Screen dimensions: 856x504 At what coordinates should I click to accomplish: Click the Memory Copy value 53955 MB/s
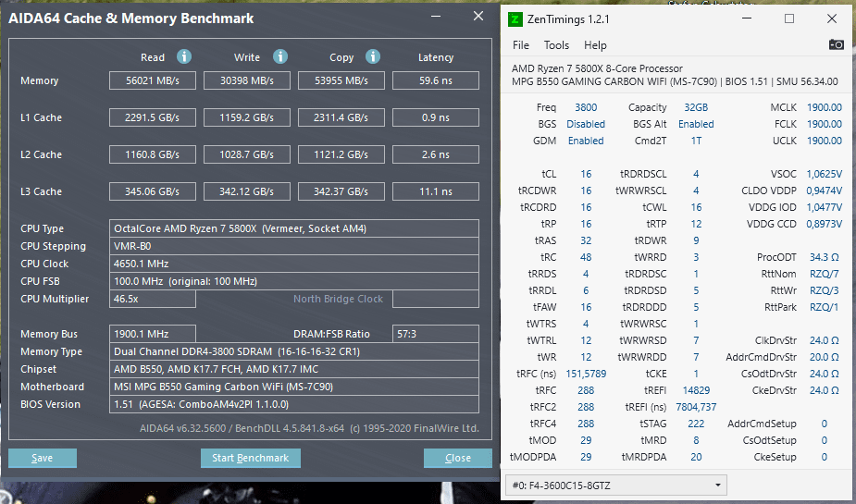[341, 80]
